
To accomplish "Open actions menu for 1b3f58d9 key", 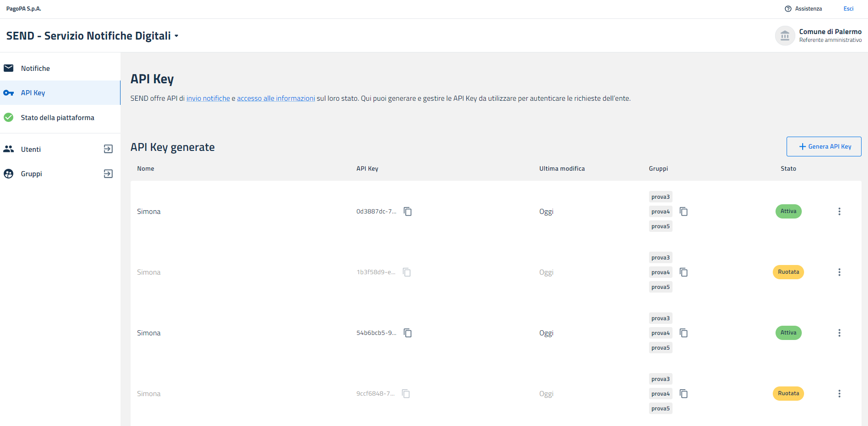I will [839, 272].
